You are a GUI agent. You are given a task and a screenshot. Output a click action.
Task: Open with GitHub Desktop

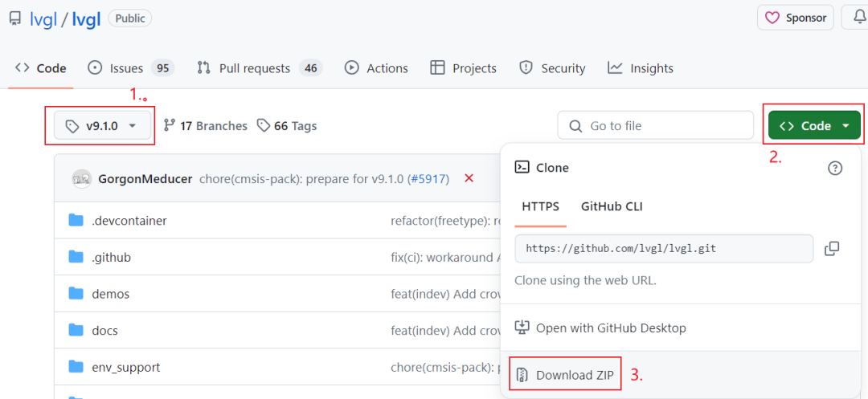pyautogui.click(x=600, y=328)
